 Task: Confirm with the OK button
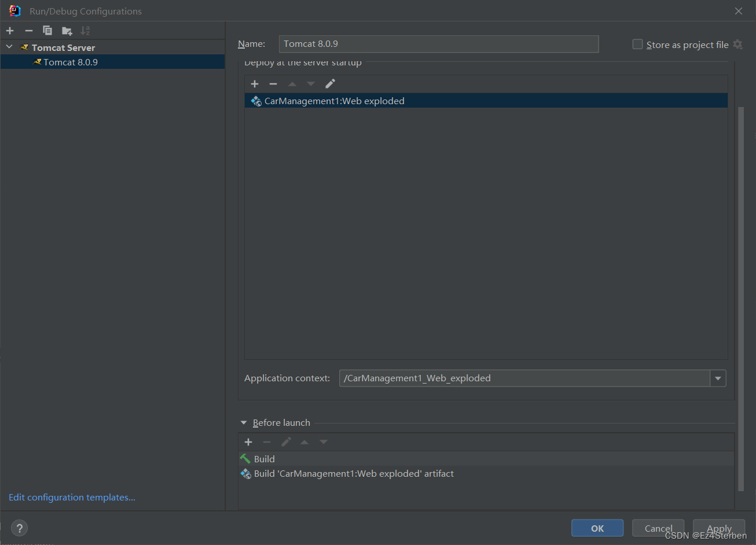[x=597, y=528]
